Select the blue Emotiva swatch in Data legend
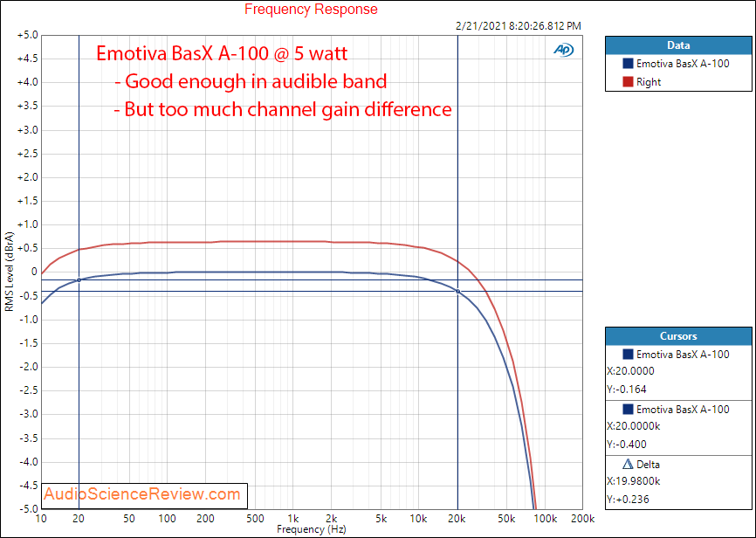This screenshot has height=538, width=756. click(x=628, y=63)
